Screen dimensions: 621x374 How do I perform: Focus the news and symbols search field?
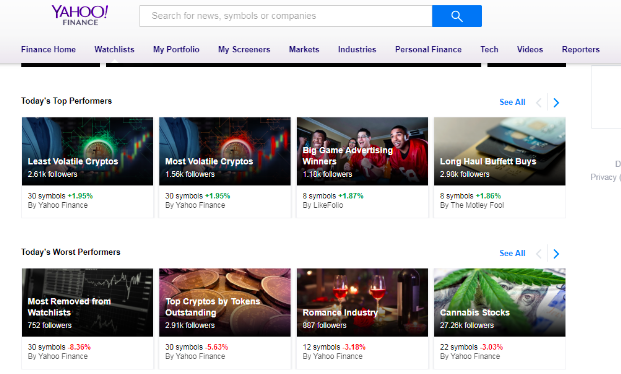click(x=286, y=16)
